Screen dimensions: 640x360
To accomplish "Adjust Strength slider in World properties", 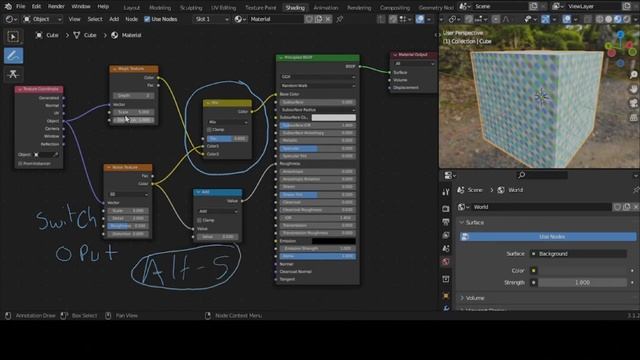I will [582, 282].
